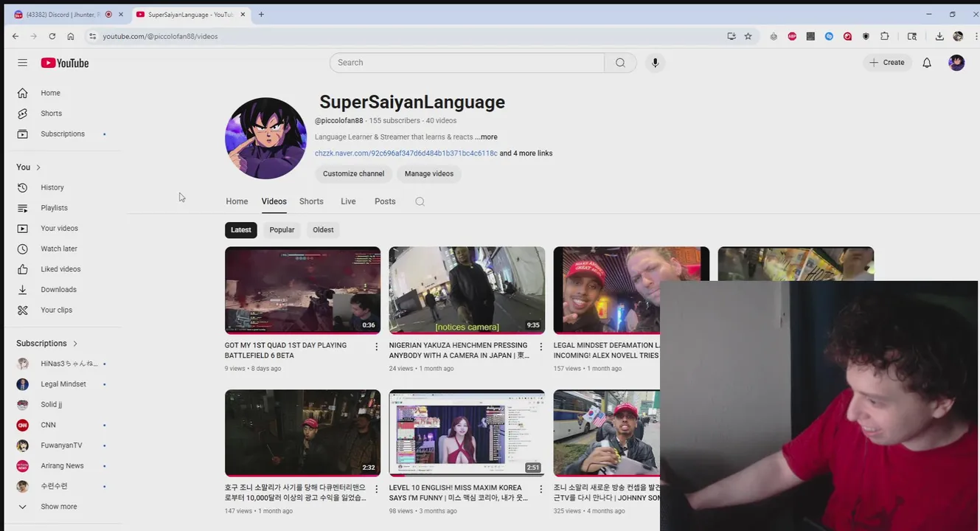Open the Shazam extension icon
Image resolution: width=980 pixels, height=531 pixels.
tap(829, 36)
